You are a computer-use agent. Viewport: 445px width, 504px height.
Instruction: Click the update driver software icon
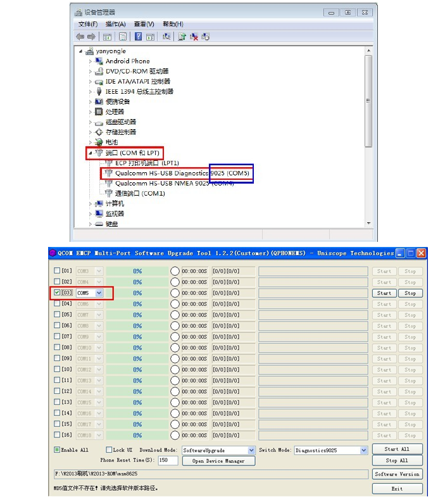click(182, 37)
